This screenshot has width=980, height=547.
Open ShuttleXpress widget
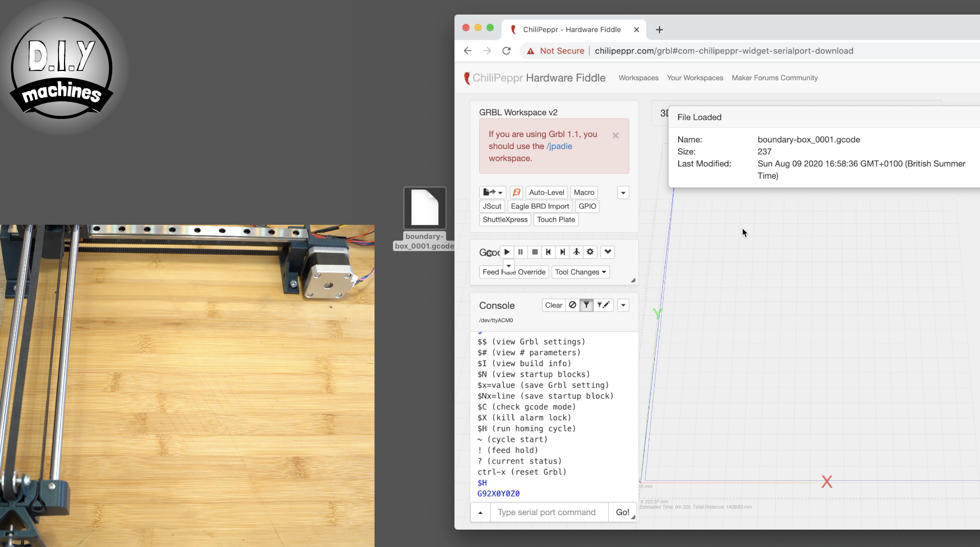(x=505, y=219)
